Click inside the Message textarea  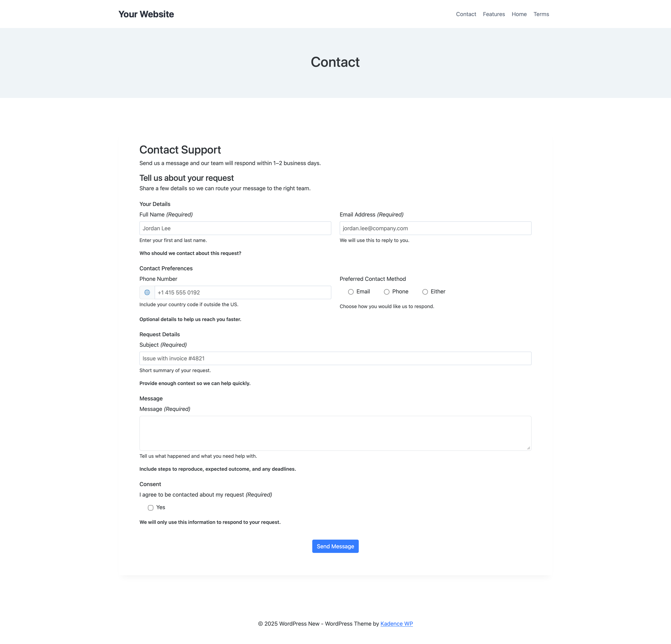[x=335, y=433]
